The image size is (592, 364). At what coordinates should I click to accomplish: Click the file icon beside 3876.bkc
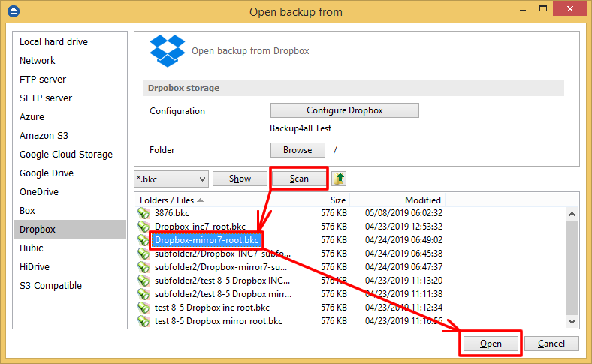pos(143,213)
